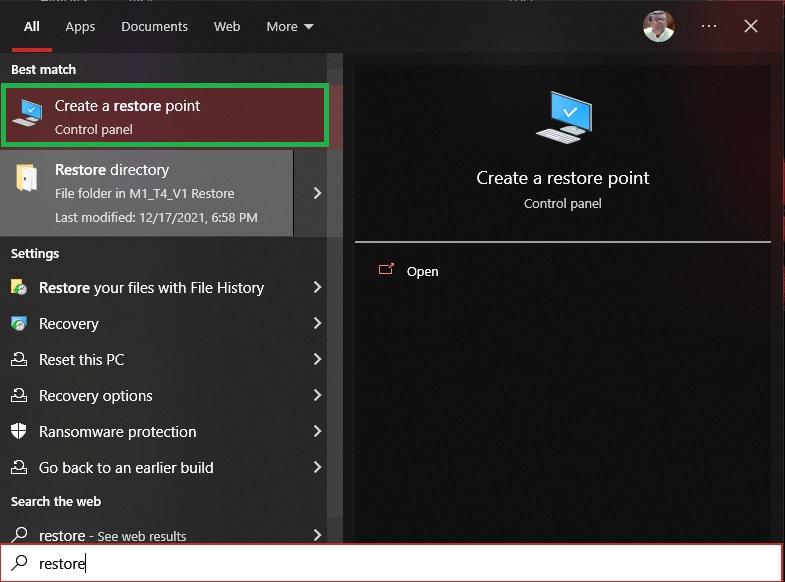The width and height of the screenshot is (785, 582).
Task: Click the Reset this PC icon
Action: point(19,359)
